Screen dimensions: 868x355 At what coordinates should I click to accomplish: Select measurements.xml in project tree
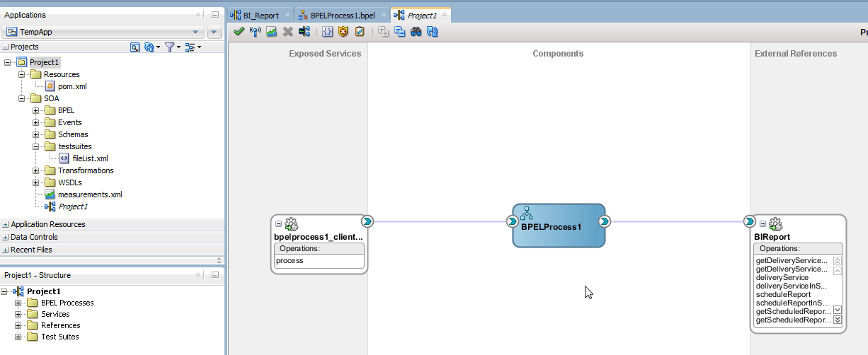(90, 194)
